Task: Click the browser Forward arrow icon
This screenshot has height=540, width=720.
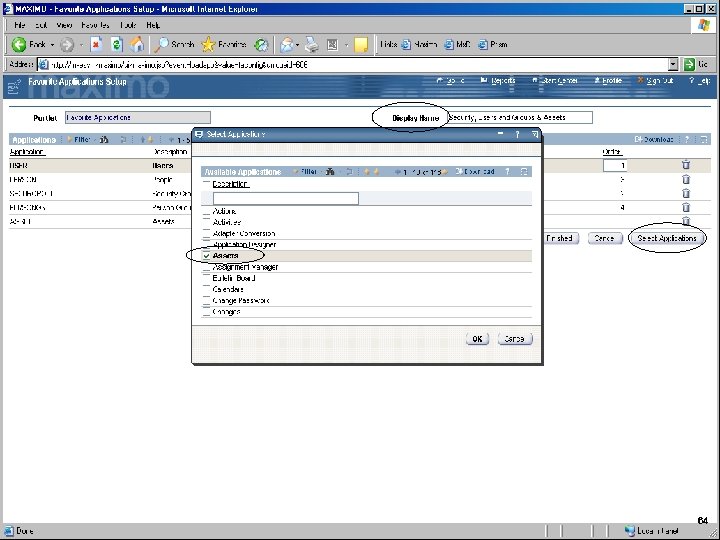Action: click(x=67, y=45)
